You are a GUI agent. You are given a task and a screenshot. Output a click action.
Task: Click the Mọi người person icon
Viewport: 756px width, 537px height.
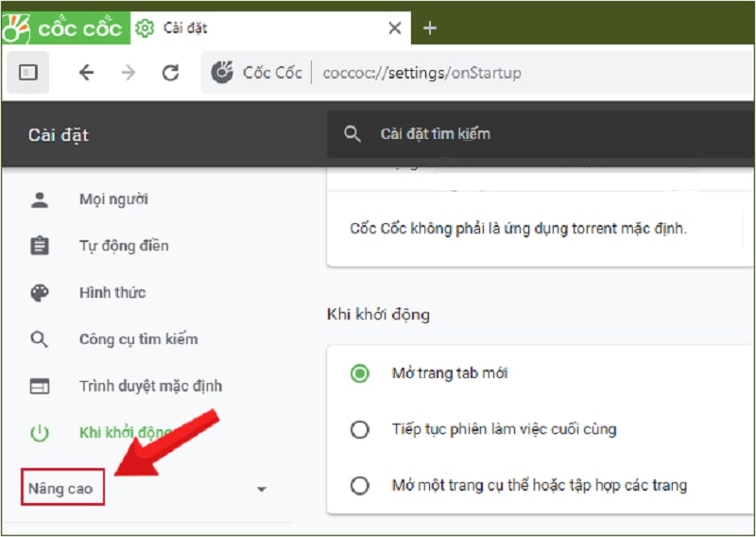[x=40, y=199]
